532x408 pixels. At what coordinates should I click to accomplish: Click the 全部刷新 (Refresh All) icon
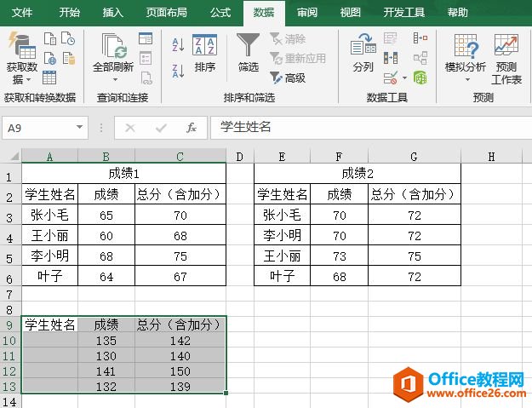point(114,53)
